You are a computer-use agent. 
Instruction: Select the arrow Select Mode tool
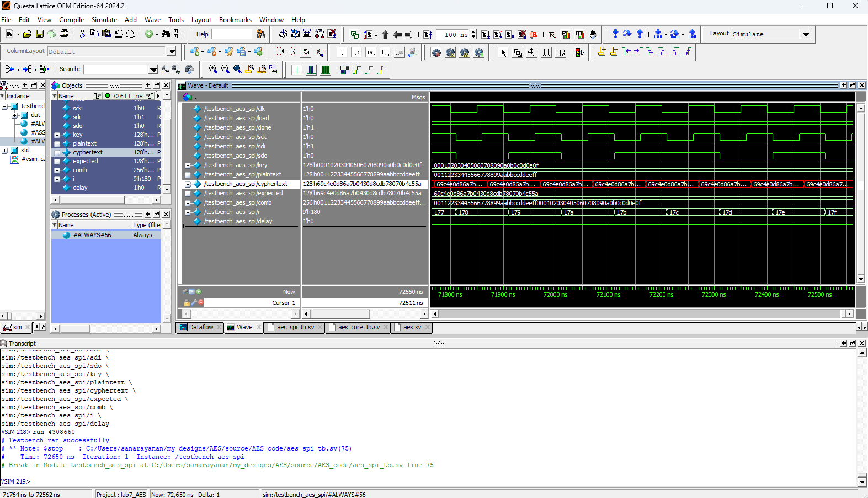click(503, 52)
